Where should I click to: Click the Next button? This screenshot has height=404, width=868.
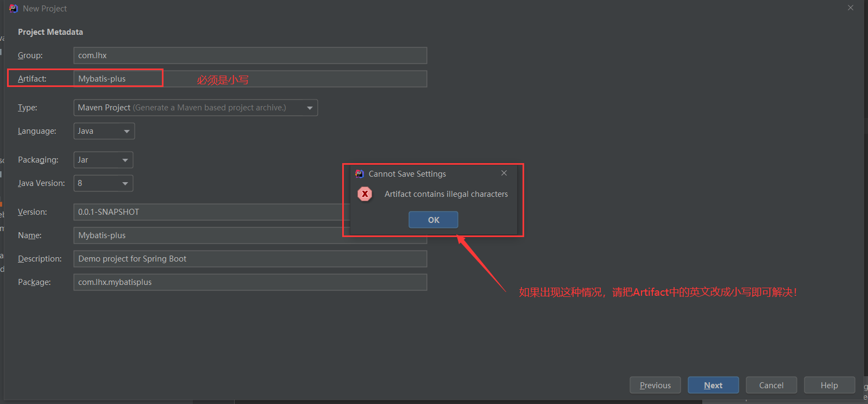pyautogui.click(x=713, y=385)
